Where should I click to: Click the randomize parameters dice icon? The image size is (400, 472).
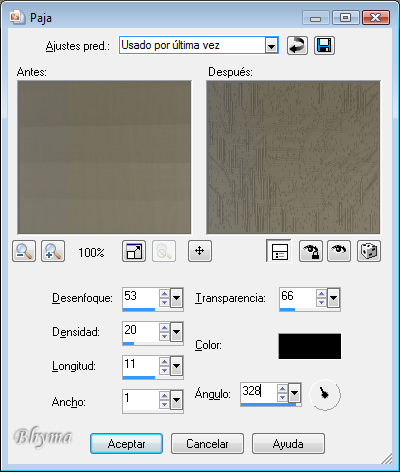pos(369,251)
